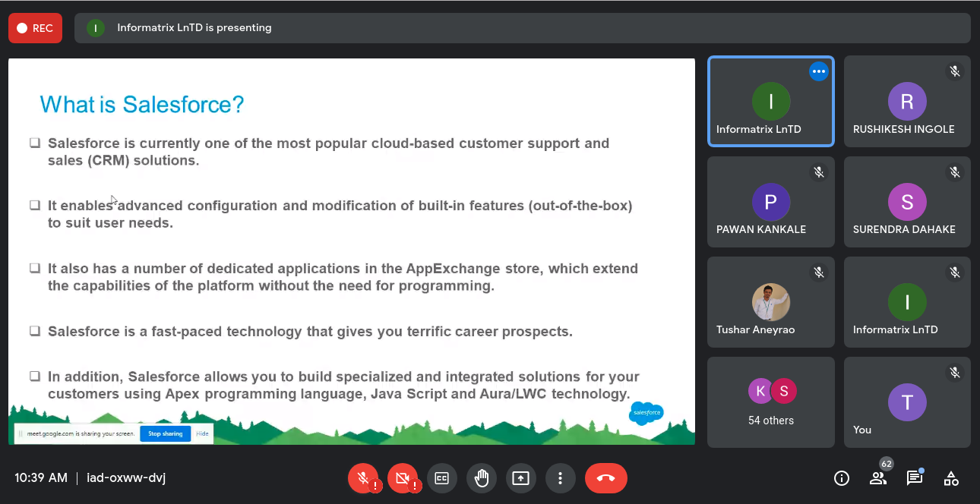This screenshot has width=980, height=504.
Task: Click meeting code iad-oxww-dvj
Action: tap(126, 478)
